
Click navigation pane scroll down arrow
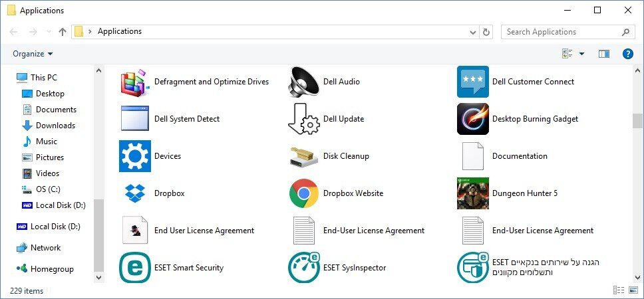tap(98, 278)
